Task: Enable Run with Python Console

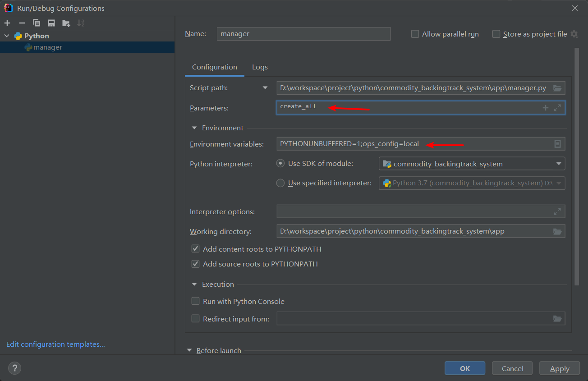Action: [195, 301]
